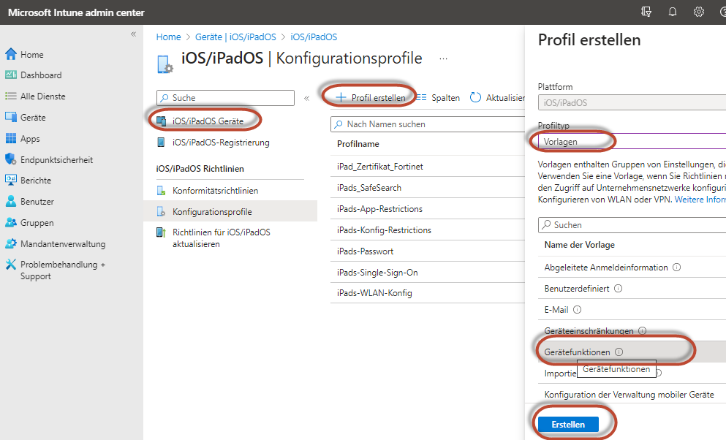
Task: Open Gruppen in the left menu
Action: (x=37, y=222)
